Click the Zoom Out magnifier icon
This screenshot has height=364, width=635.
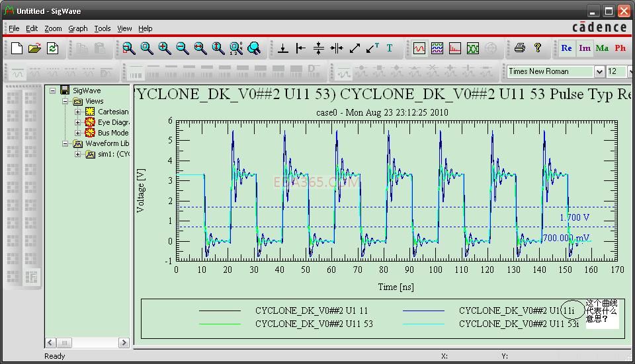point(182,48)
